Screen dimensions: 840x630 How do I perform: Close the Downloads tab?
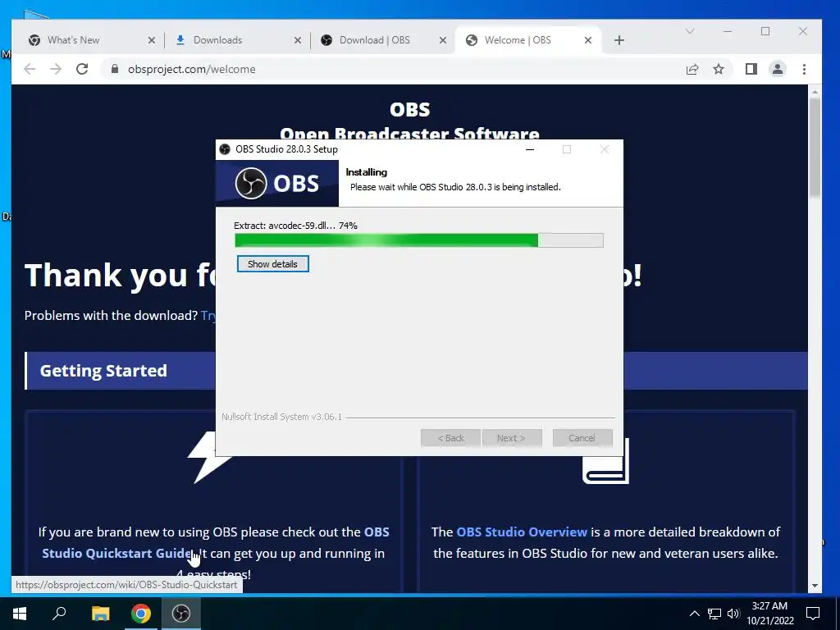click(x=297, y=40)
